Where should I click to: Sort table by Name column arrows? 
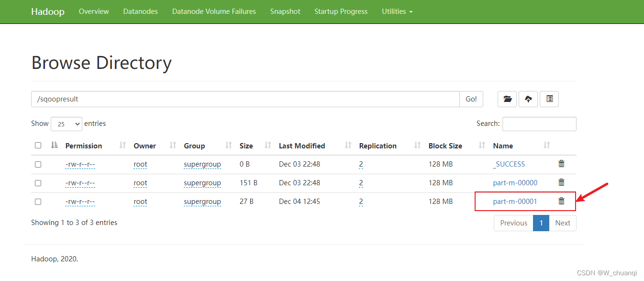[x=547, y=146]
